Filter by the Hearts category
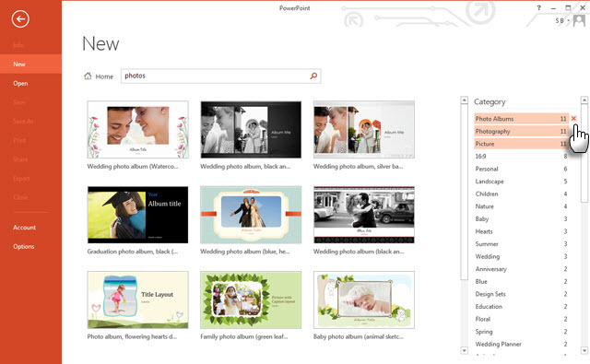590x364 pixels. [x=521, y=231]
